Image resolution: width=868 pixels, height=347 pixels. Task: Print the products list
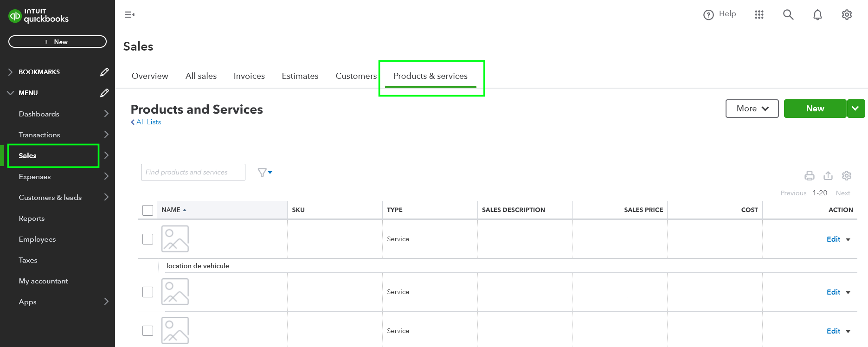[x=810, y=176]
